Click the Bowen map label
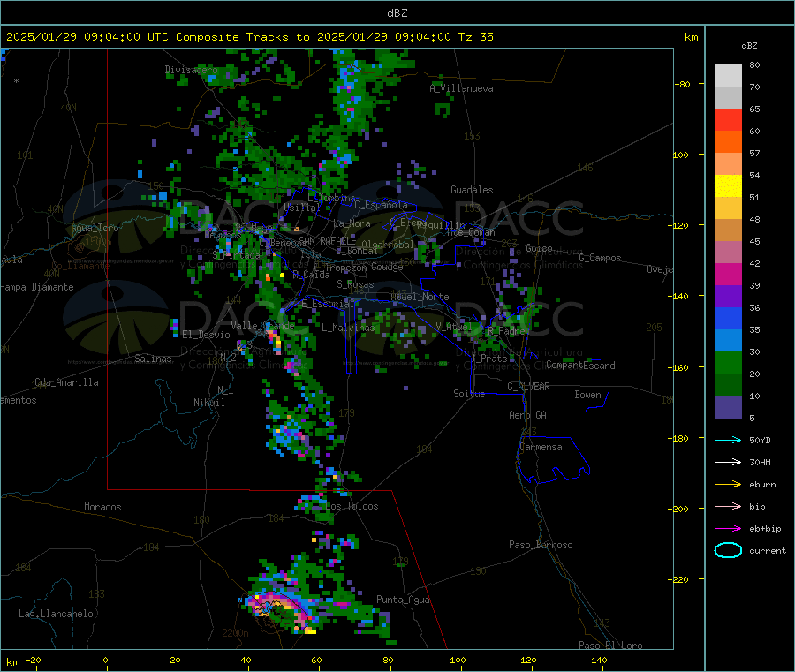 pos(587,395)
